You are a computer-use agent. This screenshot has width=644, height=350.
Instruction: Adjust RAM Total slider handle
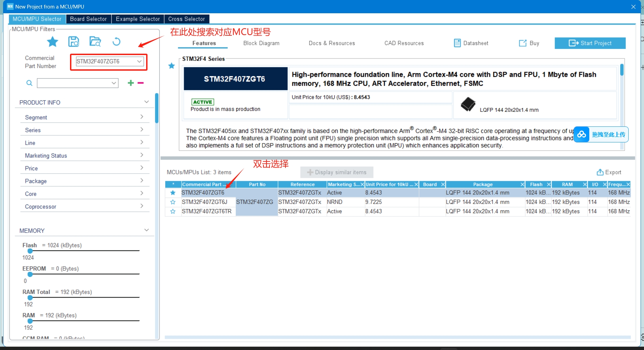(30, 298)
